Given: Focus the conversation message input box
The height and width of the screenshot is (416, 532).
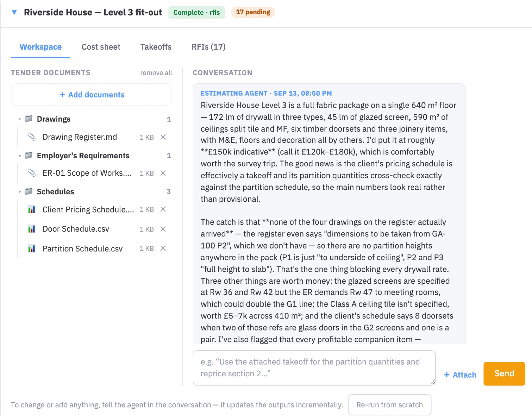Looking at the screenshot, I should coord(314,368).
